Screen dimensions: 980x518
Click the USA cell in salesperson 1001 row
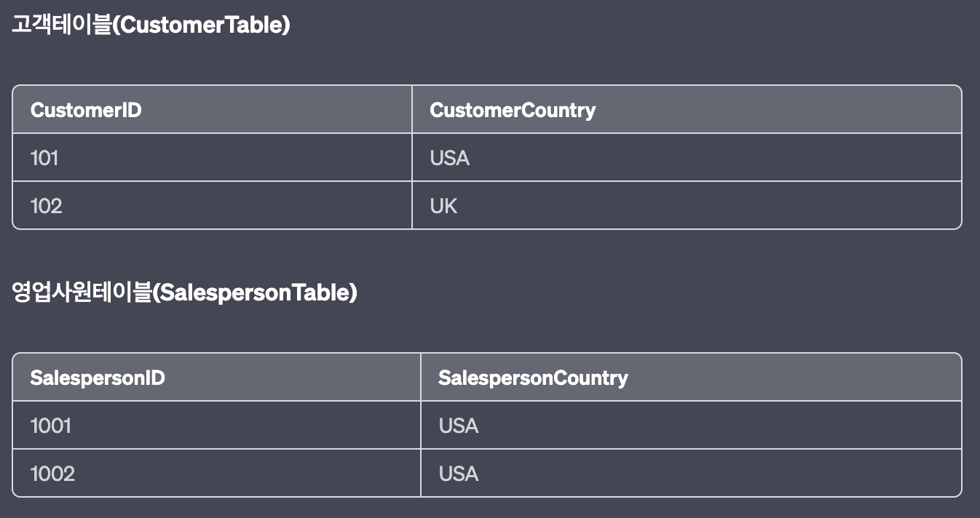pyautogui.click(x=458, y=426)
